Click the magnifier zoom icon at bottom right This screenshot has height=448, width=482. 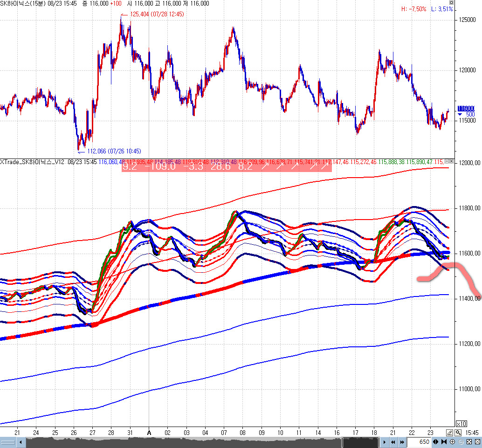pyautogui.click(x=458, y=432)
